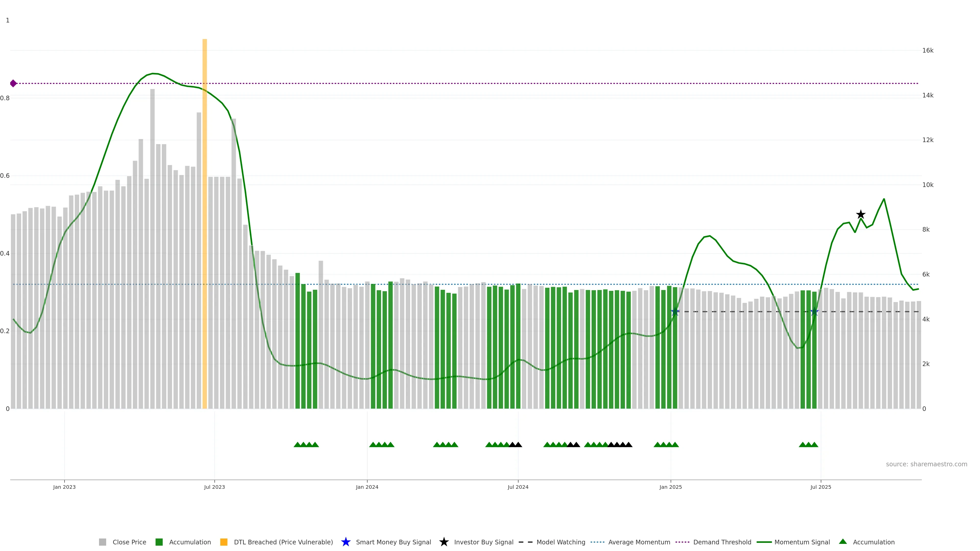Viewport: 980px width, 551px height.
Task: Click the blue Smart Money star near Jul 2025
Action: 814,312
